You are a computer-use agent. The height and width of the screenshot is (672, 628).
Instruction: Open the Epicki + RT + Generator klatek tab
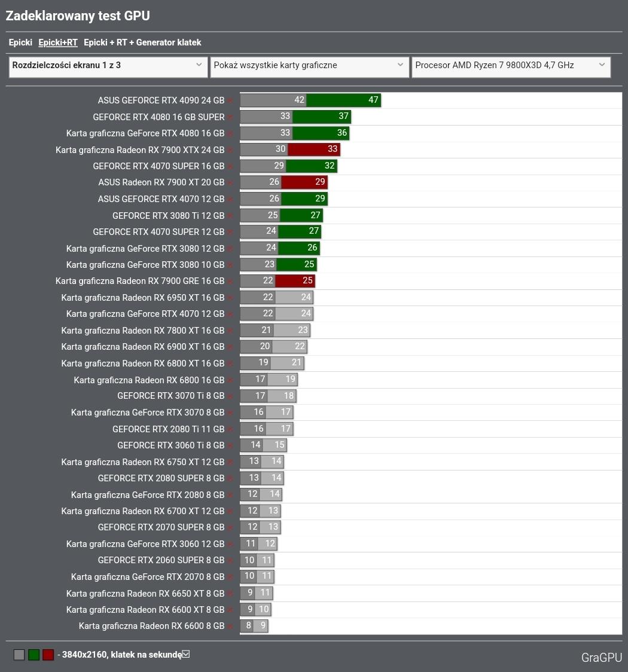tap(142, 42)
